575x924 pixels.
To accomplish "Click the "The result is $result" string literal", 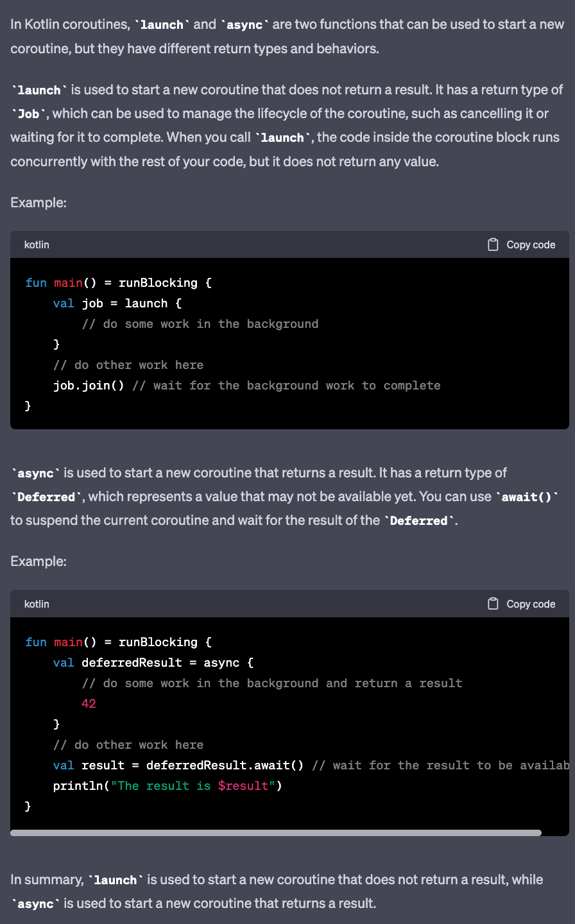I will tap(193, 786).
